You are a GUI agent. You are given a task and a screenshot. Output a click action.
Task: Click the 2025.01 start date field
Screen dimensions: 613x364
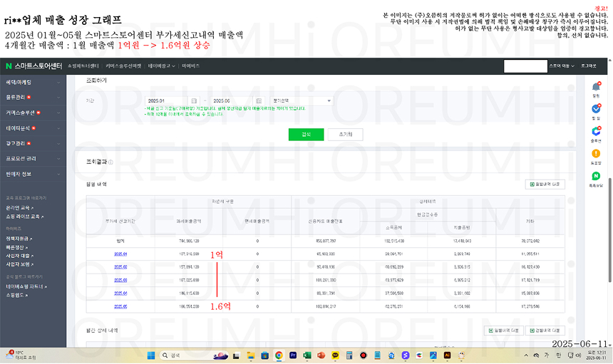pos(167,100)
